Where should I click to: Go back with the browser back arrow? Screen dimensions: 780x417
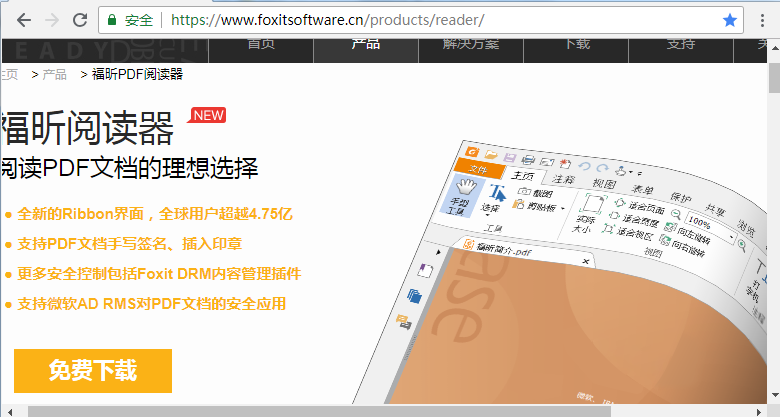click(23, 20)
